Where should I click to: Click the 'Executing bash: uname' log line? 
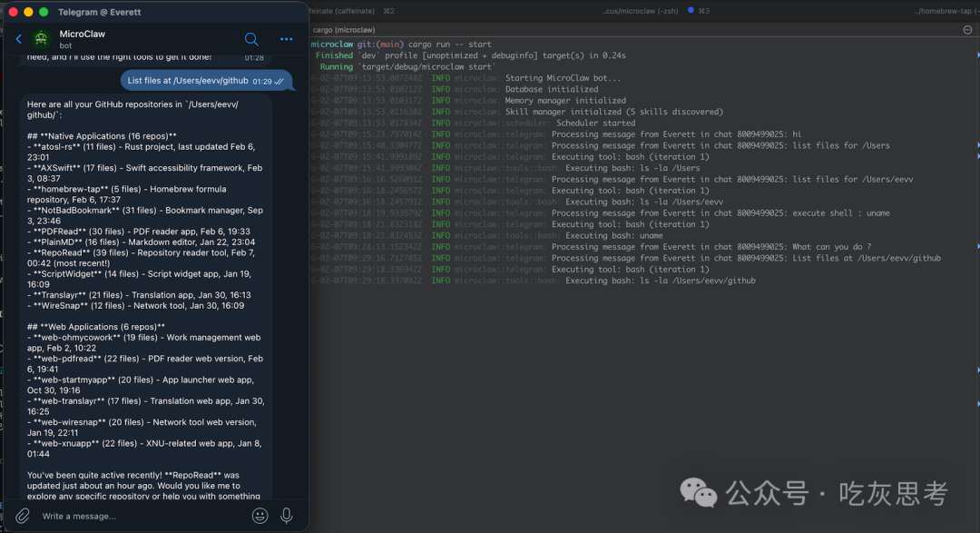coord(487,236)
